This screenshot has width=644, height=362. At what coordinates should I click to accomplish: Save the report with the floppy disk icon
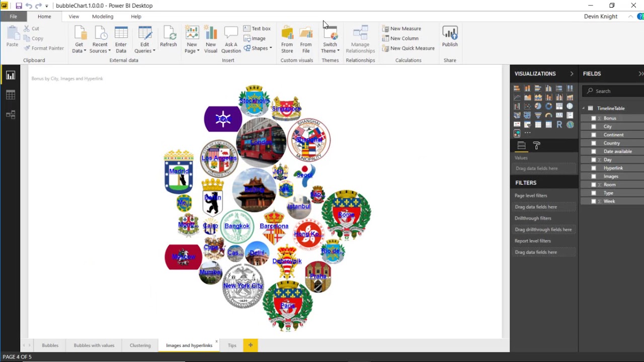(x=19, y=6)
